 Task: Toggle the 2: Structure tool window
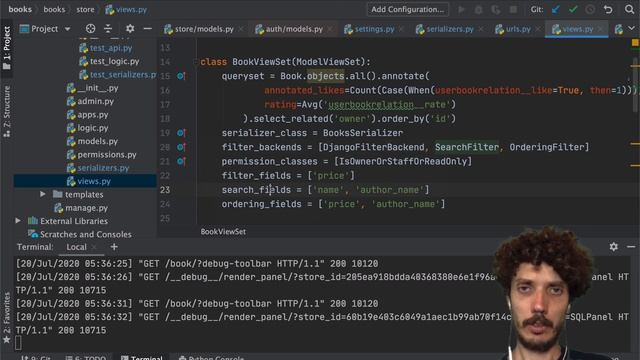tap(7, 111)
